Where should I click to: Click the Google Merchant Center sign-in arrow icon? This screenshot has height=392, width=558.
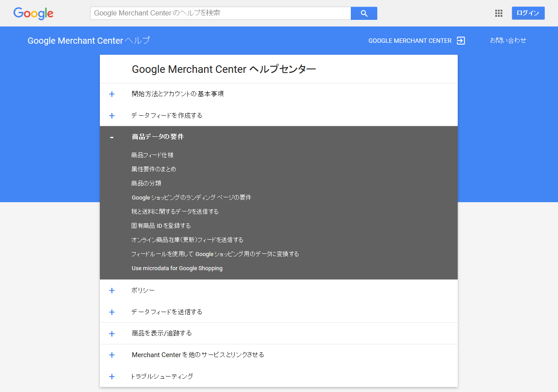[461, 41]
